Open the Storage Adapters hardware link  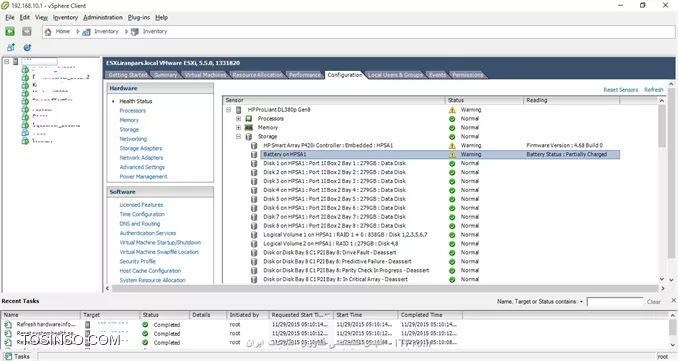[x=141, y=148]
